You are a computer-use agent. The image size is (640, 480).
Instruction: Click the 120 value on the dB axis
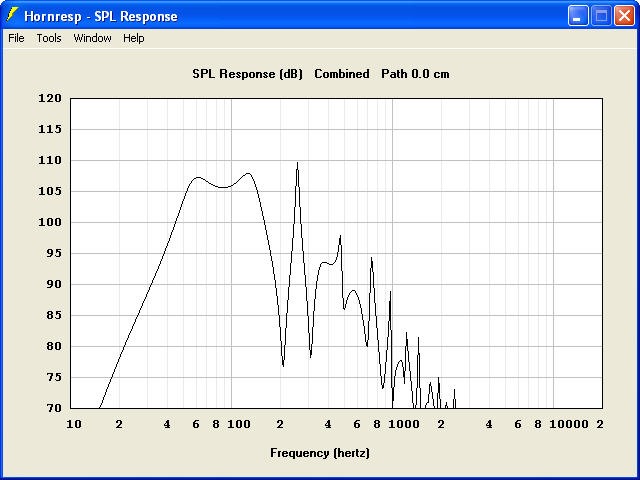point(50,98)
